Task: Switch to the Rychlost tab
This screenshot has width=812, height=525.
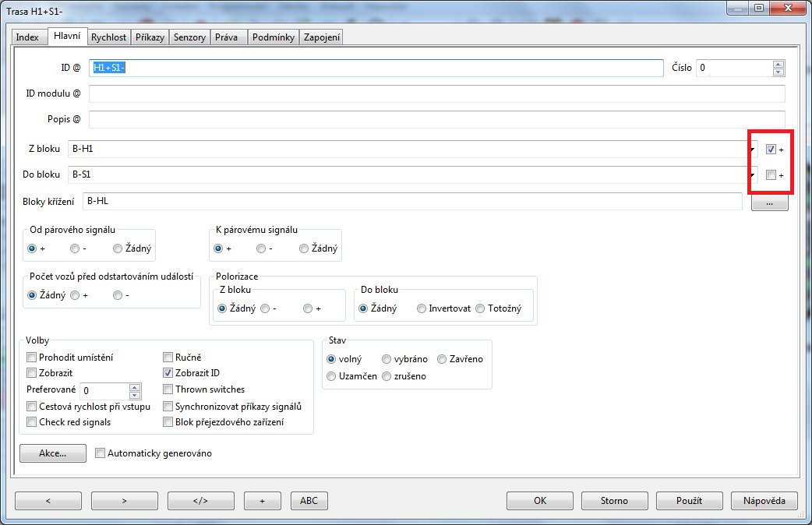Action: [108, 37]
